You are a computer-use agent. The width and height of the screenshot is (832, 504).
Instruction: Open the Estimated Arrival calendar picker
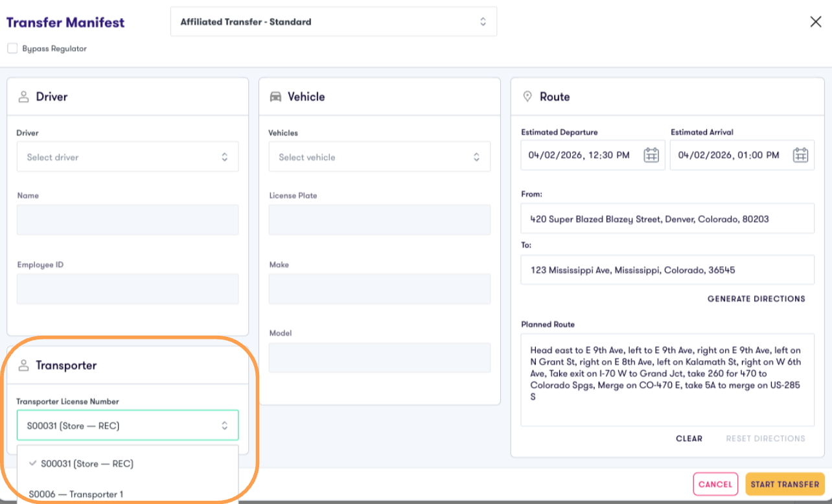coord(801,155)
